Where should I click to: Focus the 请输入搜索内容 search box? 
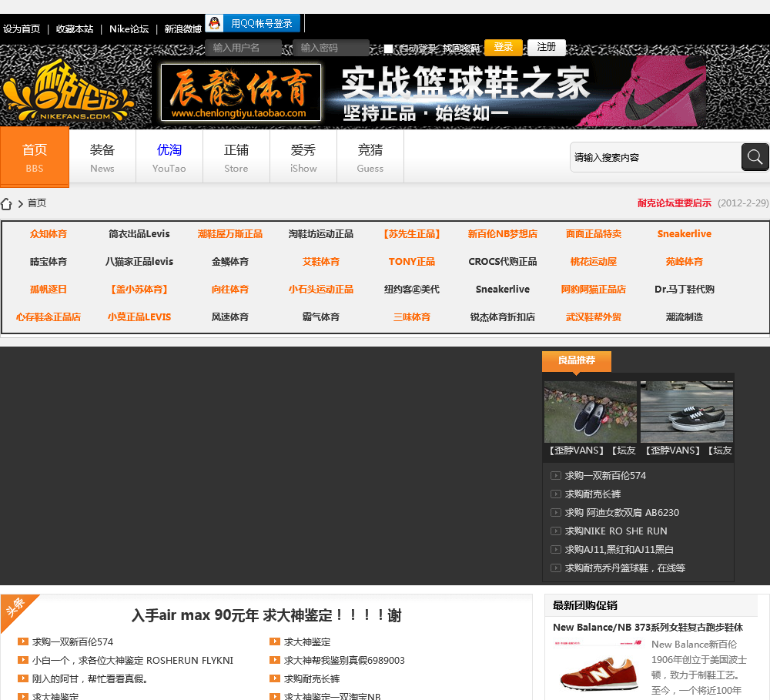click(x=655, y=157)
